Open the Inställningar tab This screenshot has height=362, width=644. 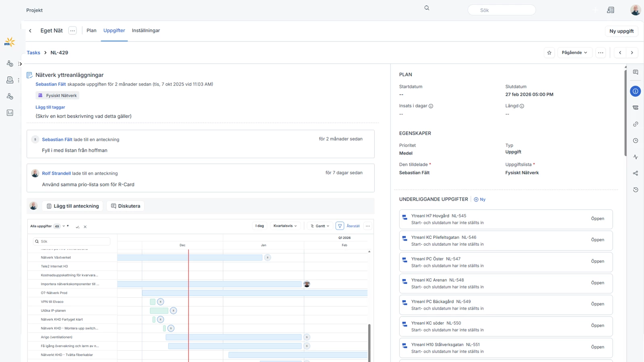(146, 31)
